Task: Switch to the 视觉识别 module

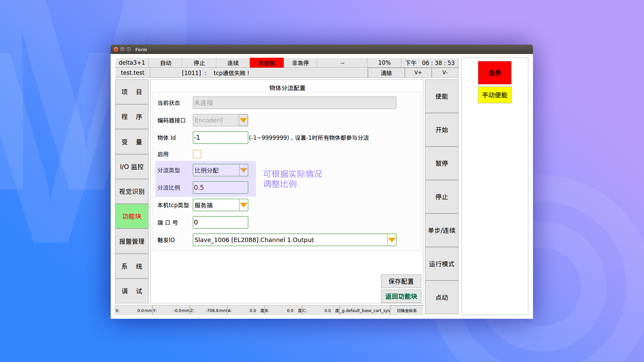Action: [x=131, y=191]
